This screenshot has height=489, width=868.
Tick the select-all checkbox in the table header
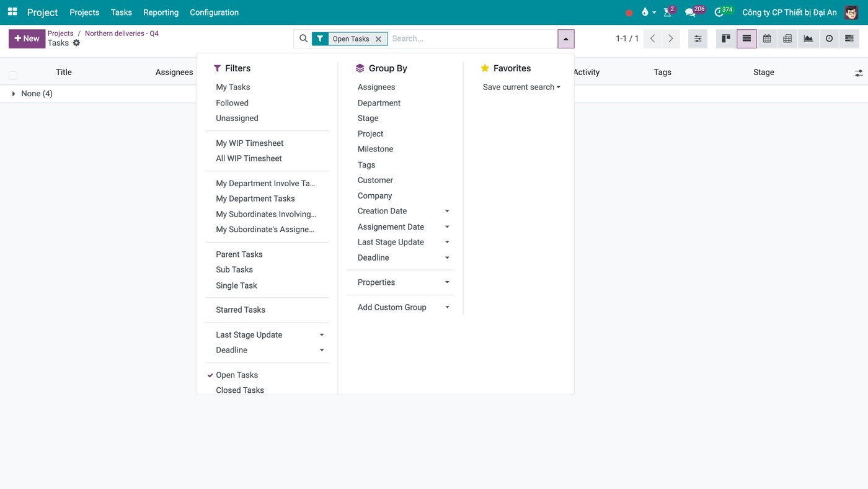[x=13, y=75]
